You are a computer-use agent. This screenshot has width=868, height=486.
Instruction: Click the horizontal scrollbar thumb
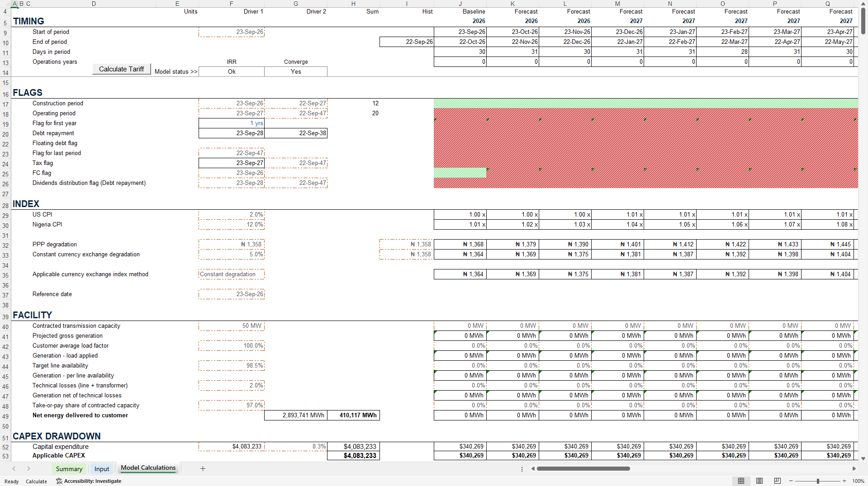(583, 469)
